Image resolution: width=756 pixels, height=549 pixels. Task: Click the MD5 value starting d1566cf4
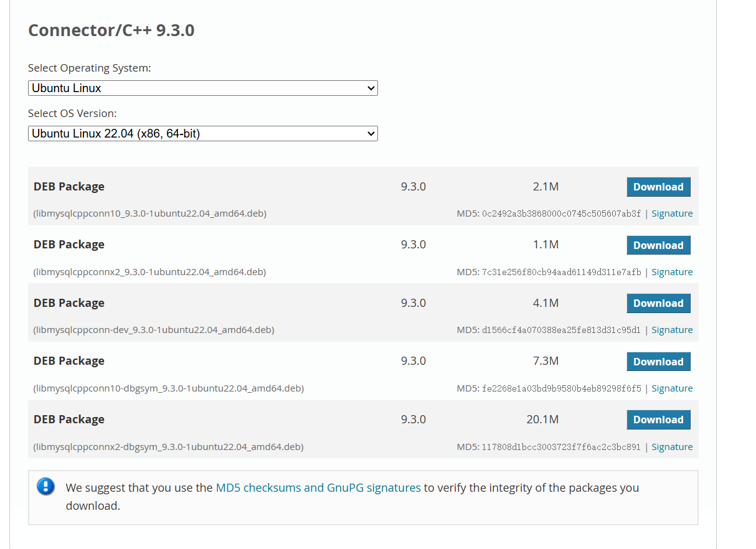(x=561, y=330)
